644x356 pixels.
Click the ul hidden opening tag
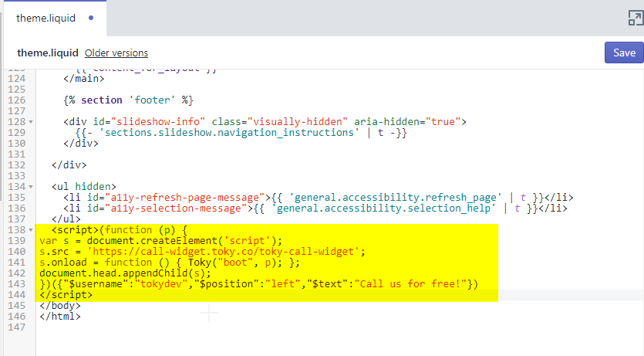pos(84,187)
